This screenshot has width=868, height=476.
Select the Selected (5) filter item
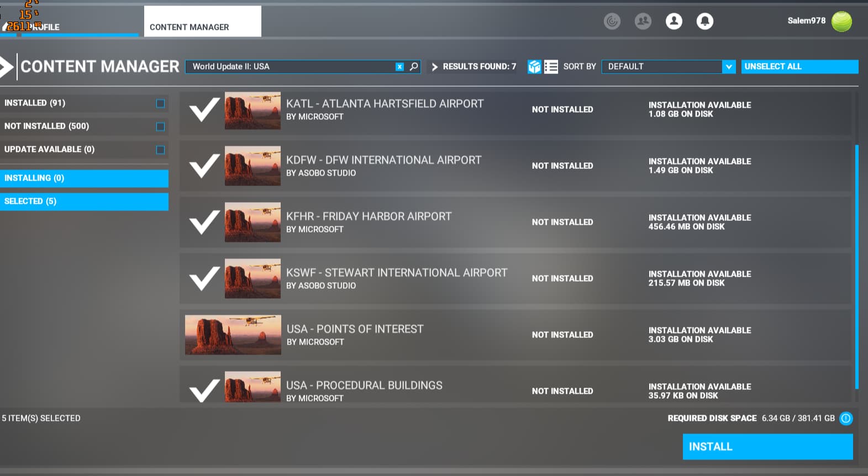84,202
